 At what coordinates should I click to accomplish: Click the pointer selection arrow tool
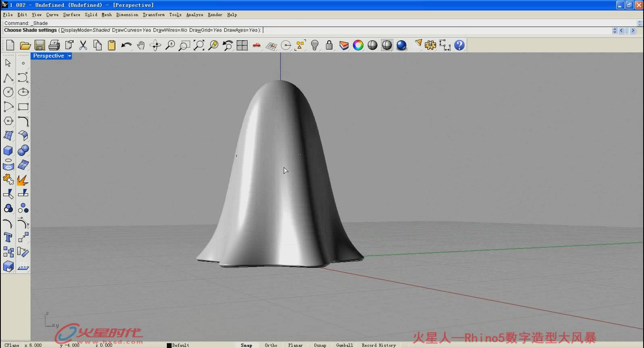8,63
